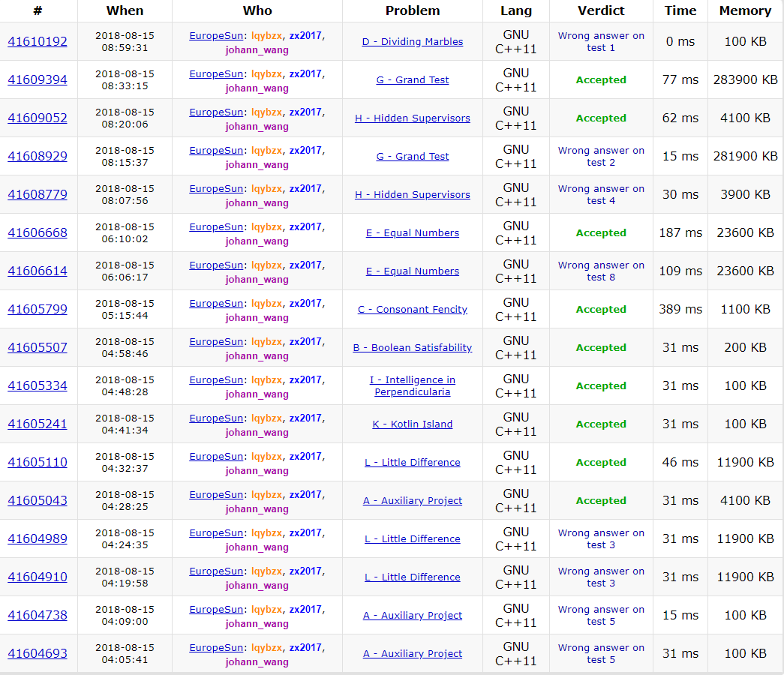Open EuropeSun team link in row 41610192
The image size is (784, 675).
tap(216, 35)
